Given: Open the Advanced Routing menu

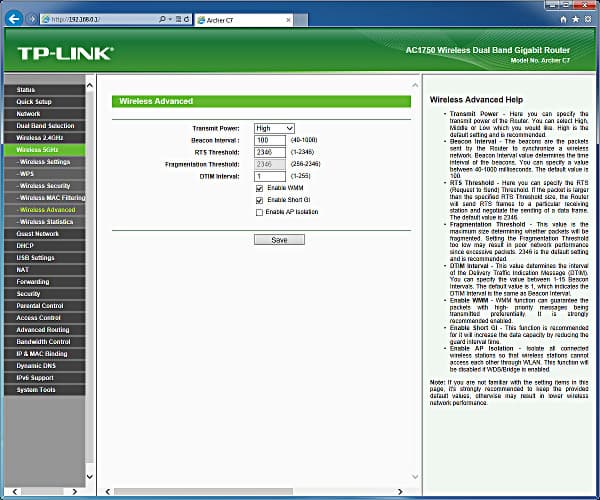Looking at the screenshot, I should [x=44, y=330].
